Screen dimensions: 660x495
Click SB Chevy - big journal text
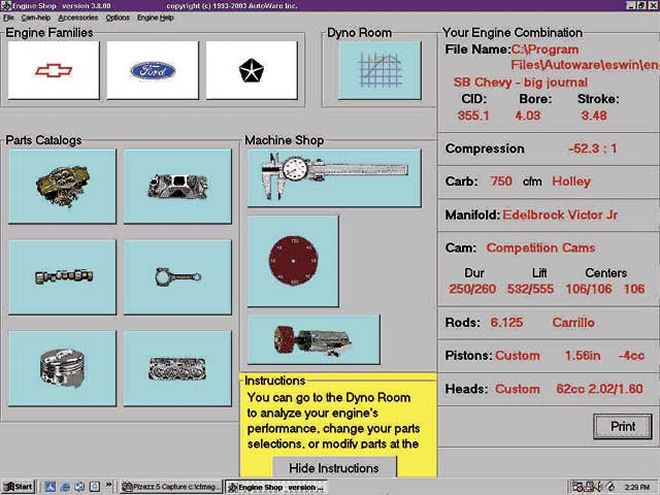click(520, 82)
